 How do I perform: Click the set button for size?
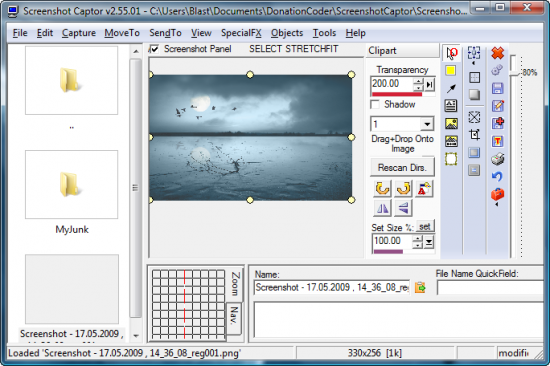tap(425, 227)
